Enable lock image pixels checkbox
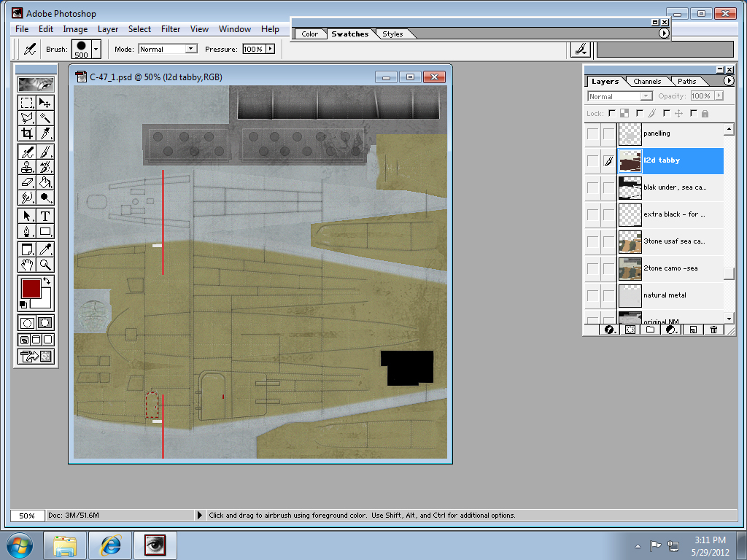Viewport: 747px width, 560px height. [x=639, y=113]
